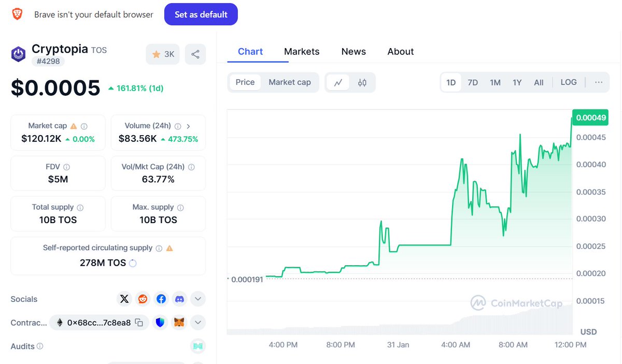The image size is (622, 364).
Task: Select 7D time range
Action: (x=473, y=82)
